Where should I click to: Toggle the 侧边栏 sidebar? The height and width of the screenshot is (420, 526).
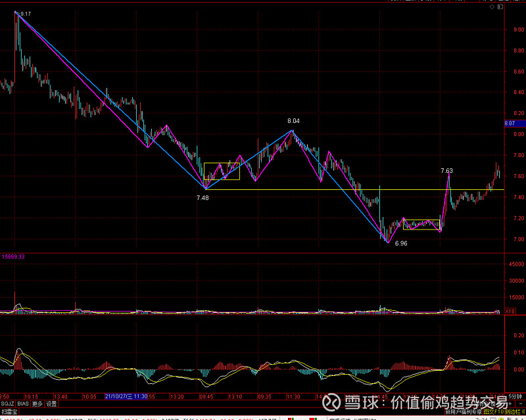pyautogui.click(x=514, y=411)
